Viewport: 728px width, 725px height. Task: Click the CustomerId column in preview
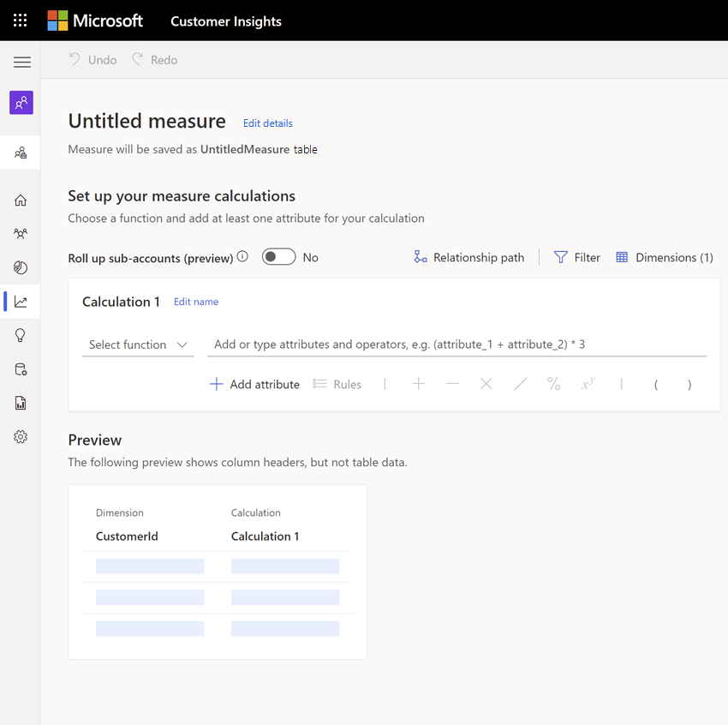click(x=127, y=536)
